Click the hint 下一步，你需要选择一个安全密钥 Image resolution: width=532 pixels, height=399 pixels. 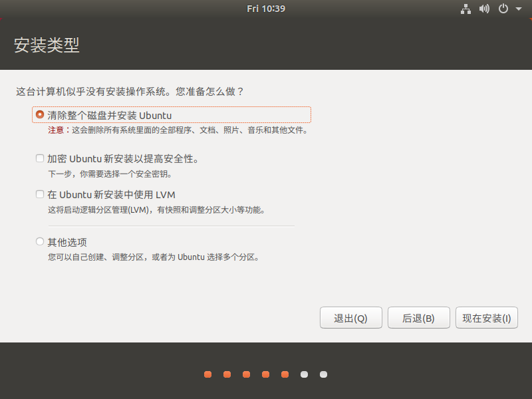(x=110, y=174)
